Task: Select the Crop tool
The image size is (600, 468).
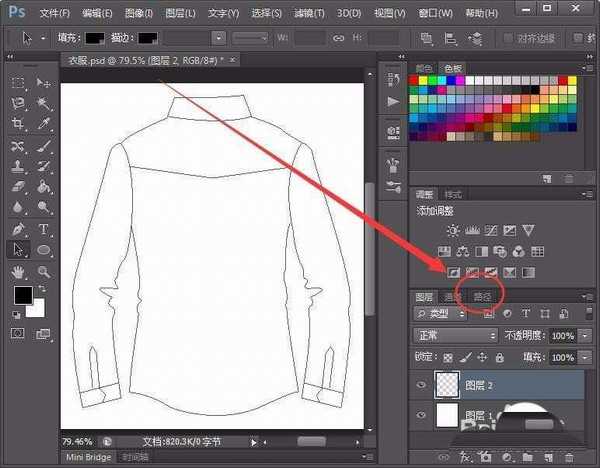Action: [18, 124]
